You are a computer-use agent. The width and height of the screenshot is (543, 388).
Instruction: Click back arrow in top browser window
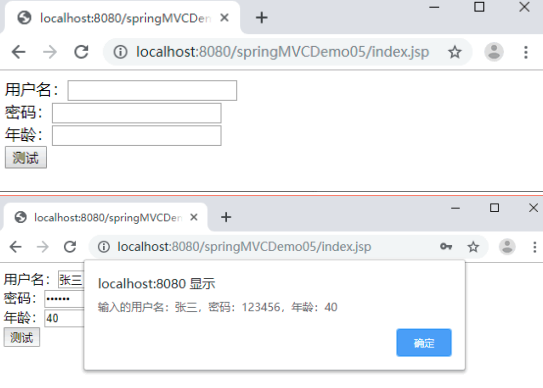click(18, 52)
